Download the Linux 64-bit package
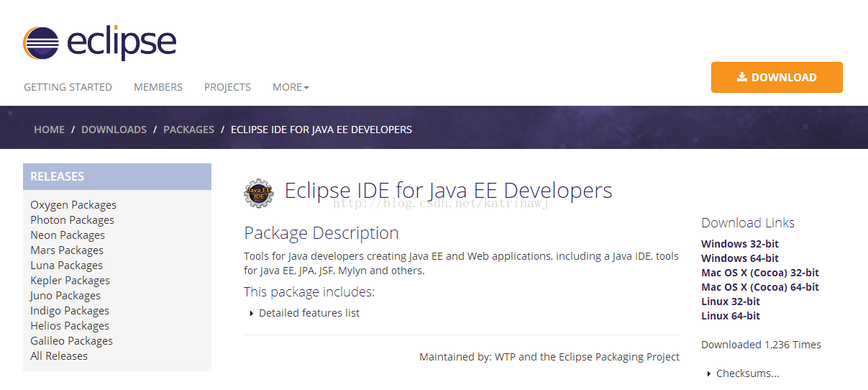 pos(731,316)
